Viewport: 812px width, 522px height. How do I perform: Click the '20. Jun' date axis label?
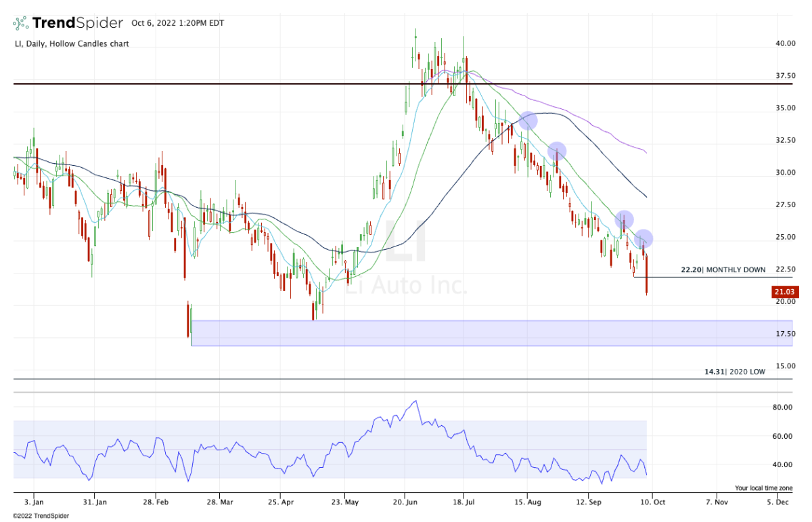(405, 502)
